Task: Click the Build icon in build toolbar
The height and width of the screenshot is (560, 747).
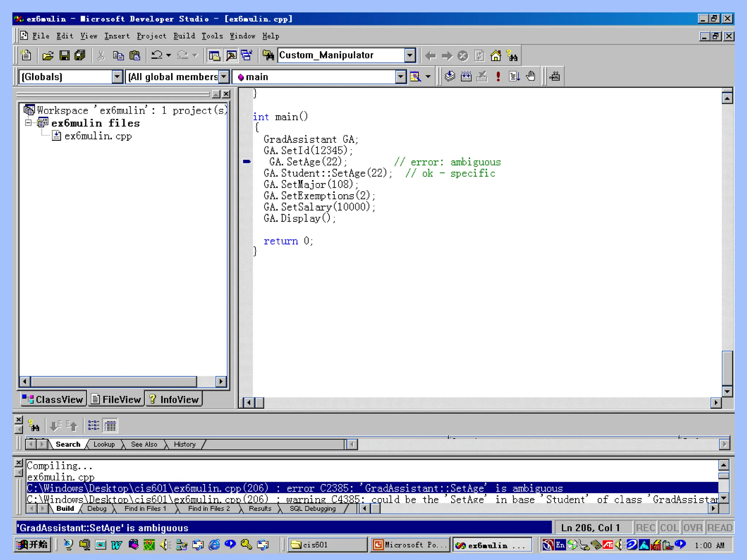Action: click(x=466, y=76)
